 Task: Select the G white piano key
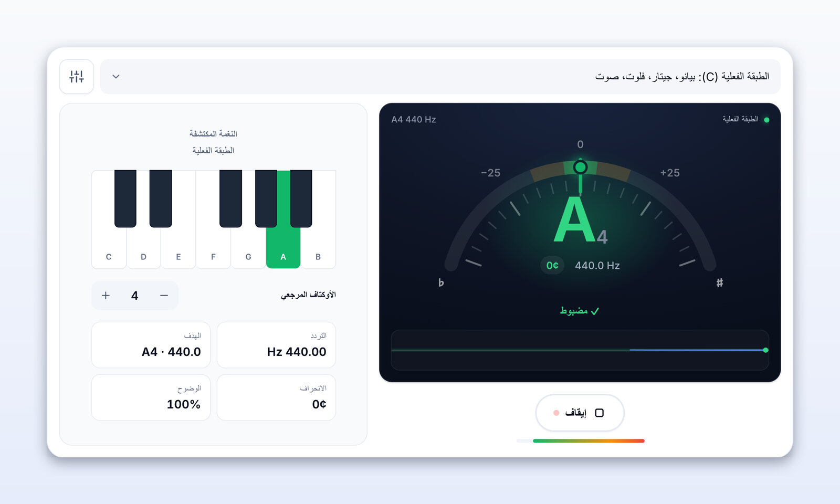click(248, 247)
